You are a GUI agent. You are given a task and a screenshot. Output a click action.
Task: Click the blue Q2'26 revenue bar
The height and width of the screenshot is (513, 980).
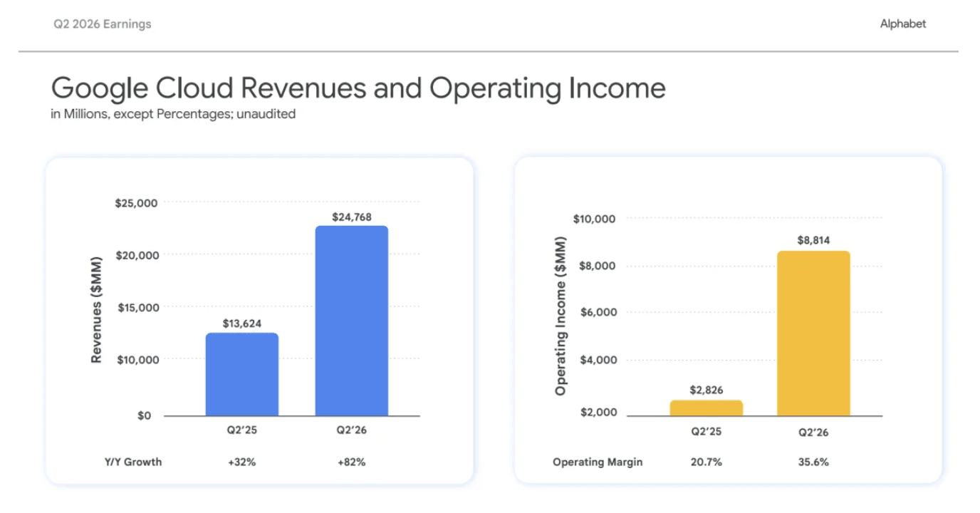tap(352, 321)
